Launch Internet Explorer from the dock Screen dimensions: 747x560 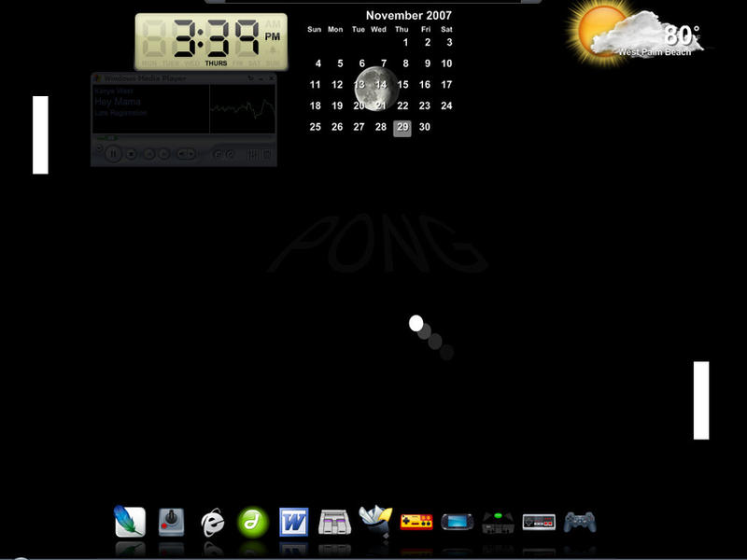tap(212, 523)
